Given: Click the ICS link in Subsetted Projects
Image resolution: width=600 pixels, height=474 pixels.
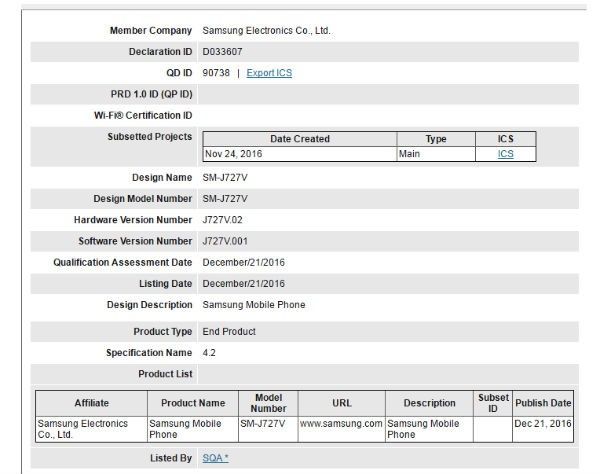Looking at the screenshot, I should 505,154.
